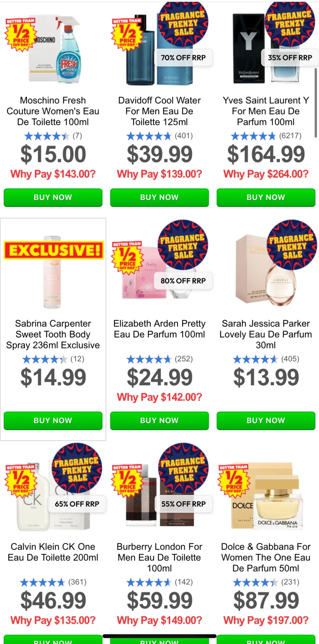This screenshot has width=319, height=644.
Task: Open Calvin Klein CK One Eau De Toilette title
Action: [53, 552]
